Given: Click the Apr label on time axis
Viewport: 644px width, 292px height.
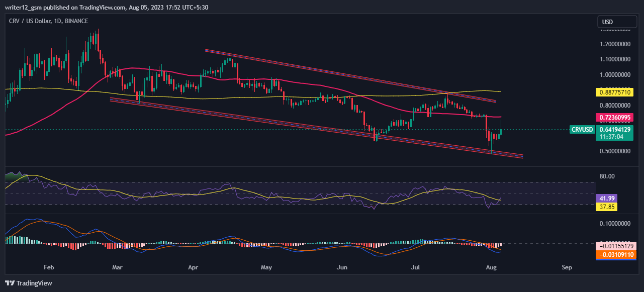Looking at the screenshot, I should tap(194, 267).
